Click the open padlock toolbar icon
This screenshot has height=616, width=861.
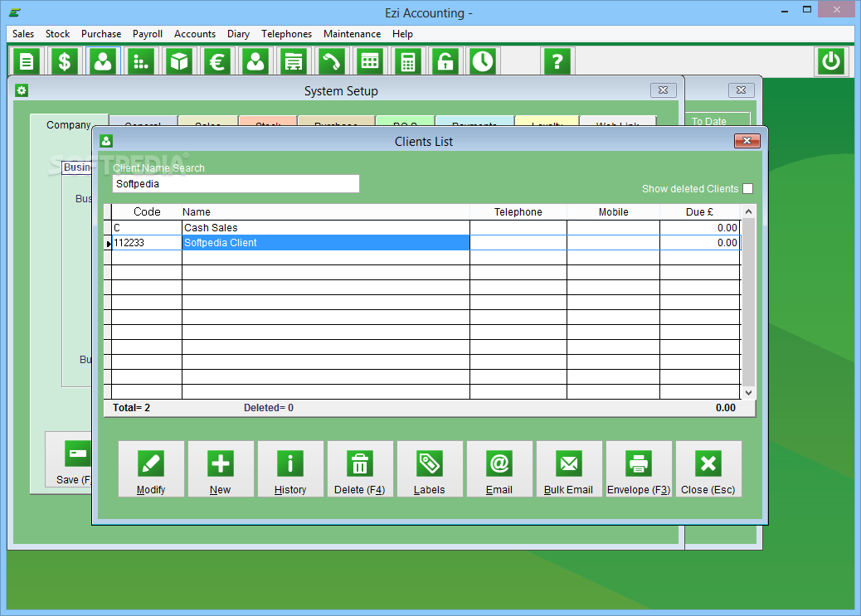[445, 61]
